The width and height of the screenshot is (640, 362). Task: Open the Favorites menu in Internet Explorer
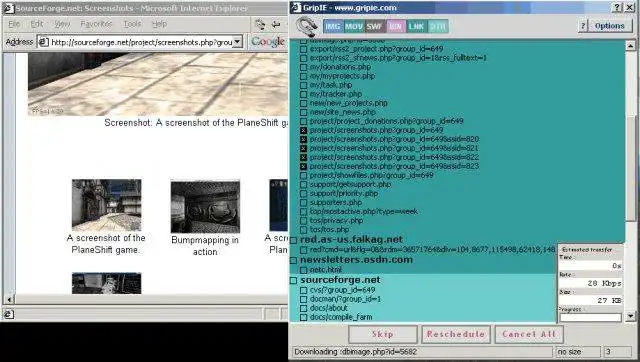point(96,24)
